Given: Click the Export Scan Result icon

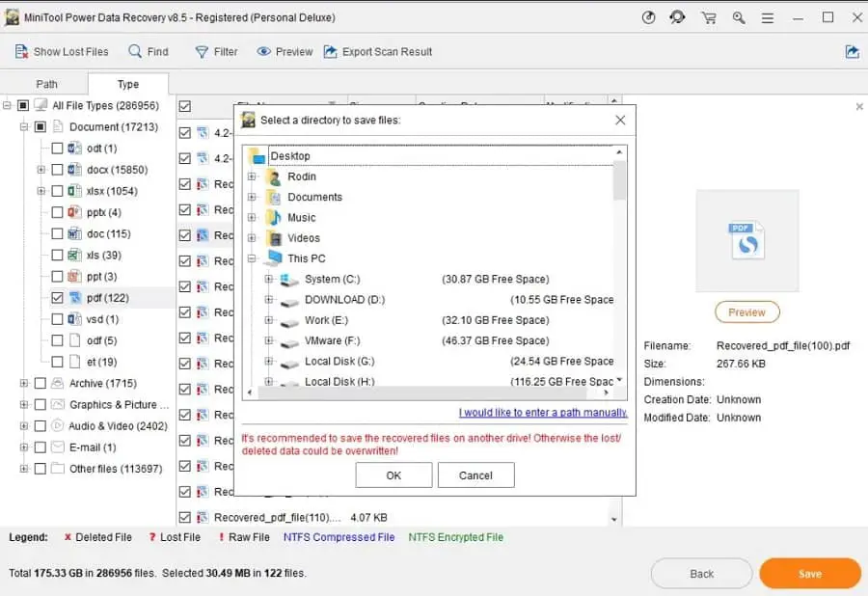Looking at the screenshot, I should tap(331, 52).
